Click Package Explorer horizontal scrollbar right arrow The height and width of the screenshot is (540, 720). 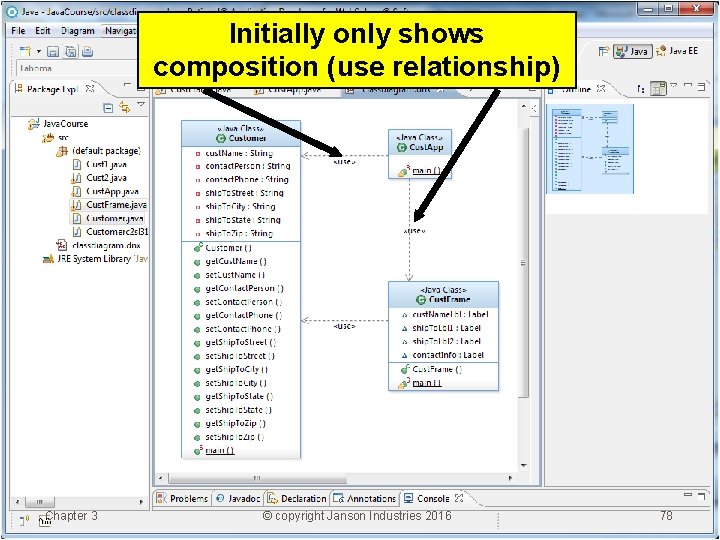pos(141,502)
